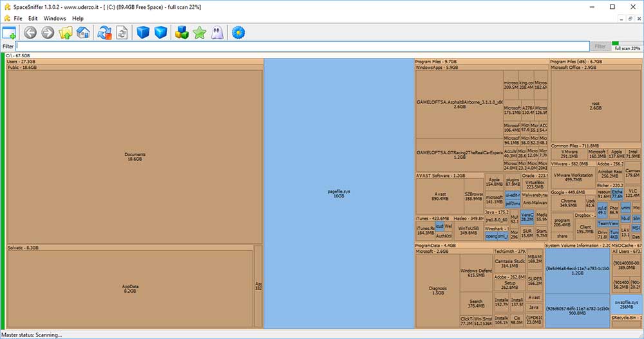Click the Users - 27.3GB header
The height and width of the screenshot is (339, 644).
135,61
